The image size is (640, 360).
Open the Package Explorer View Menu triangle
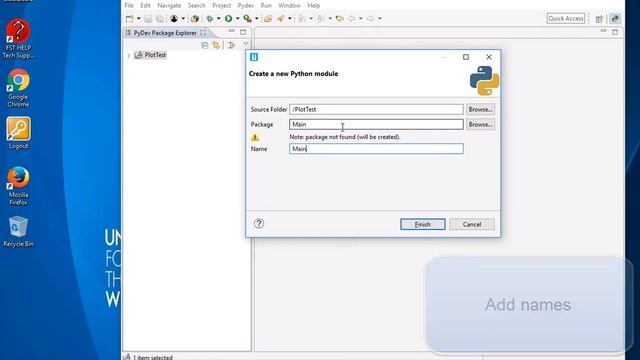point(246,44)
